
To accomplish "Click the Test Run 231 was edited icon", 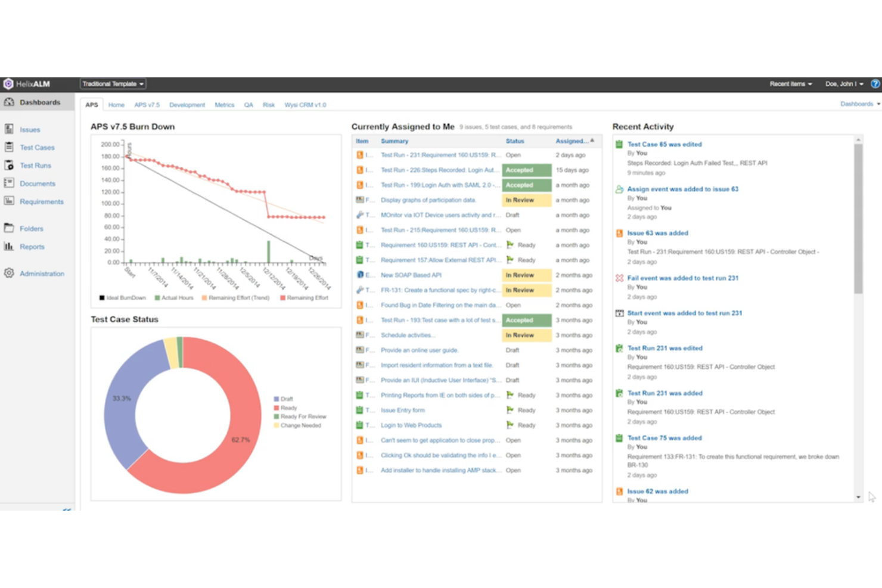I will click(619, 349).
